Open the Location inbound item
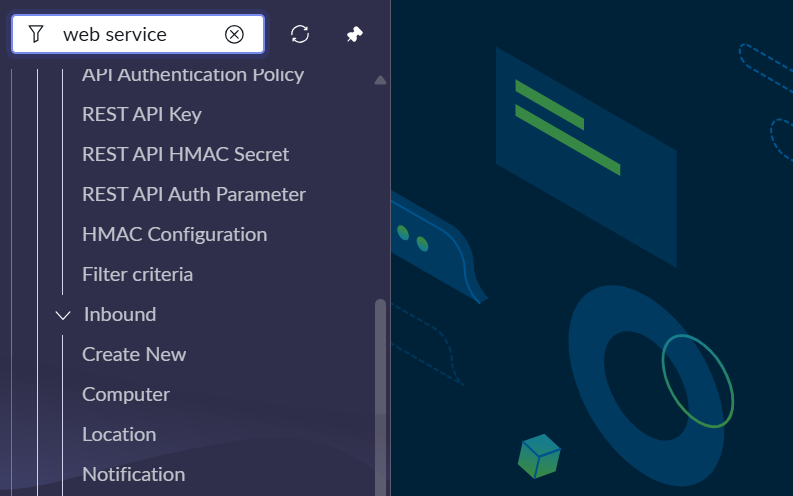793x496 pixels. tap(119, 434)
